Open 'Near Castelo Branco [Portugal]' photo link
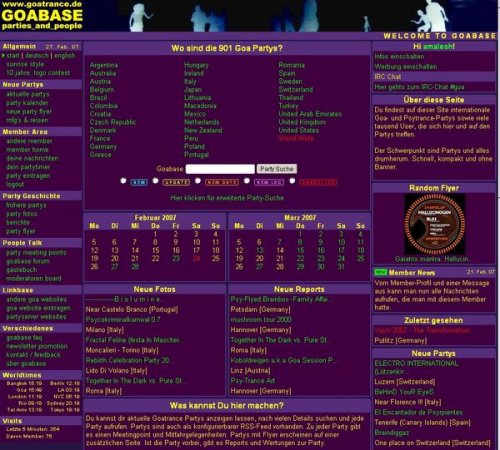 click(132, 309)
